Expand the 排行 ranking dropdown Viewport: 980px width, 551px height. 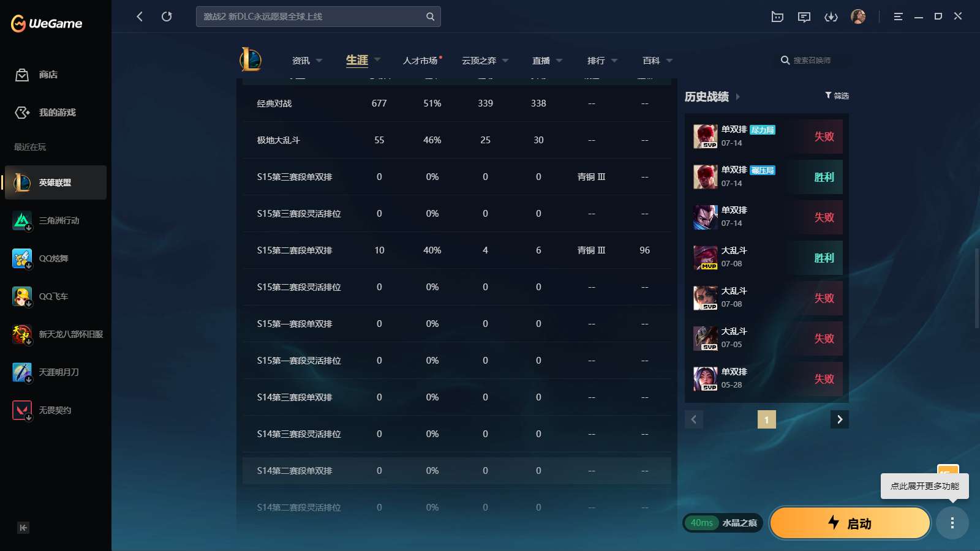pyautogui.click(x=602, y=61)
